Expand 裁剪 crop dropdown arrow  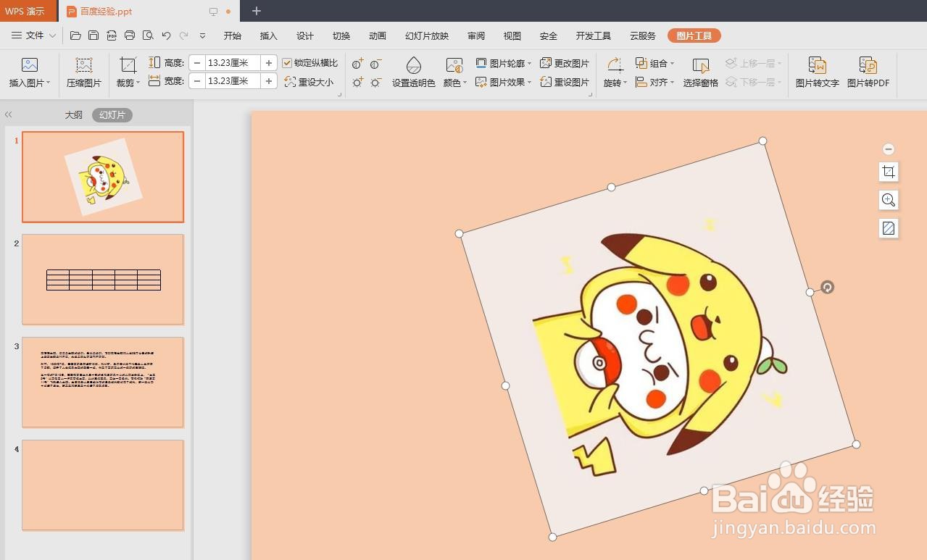[138, 83]
